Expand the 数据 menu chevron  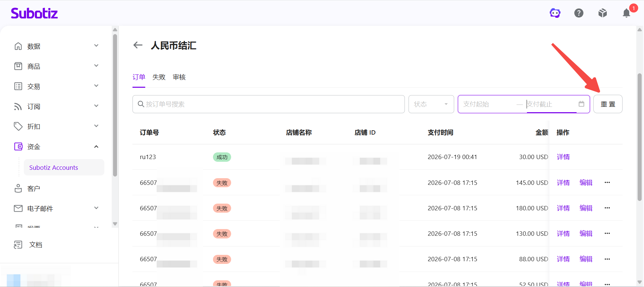[x=96, y=46]
